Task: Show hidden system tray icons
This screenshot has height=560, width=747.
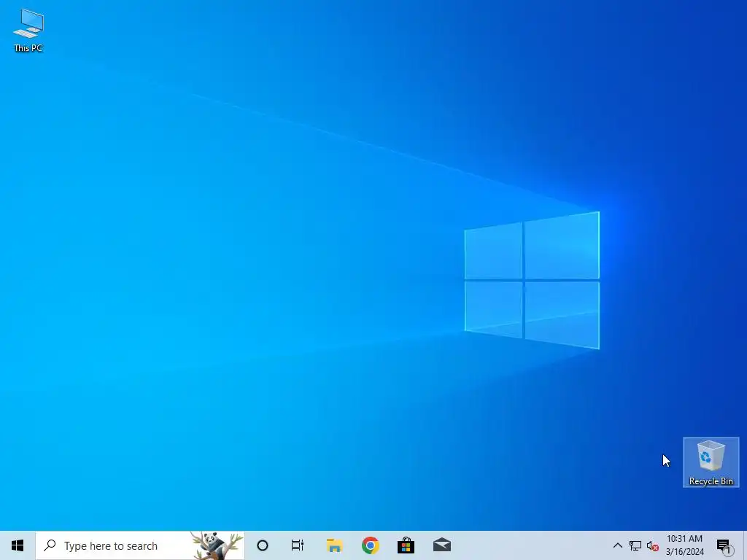Action: [x=617, y=545]
